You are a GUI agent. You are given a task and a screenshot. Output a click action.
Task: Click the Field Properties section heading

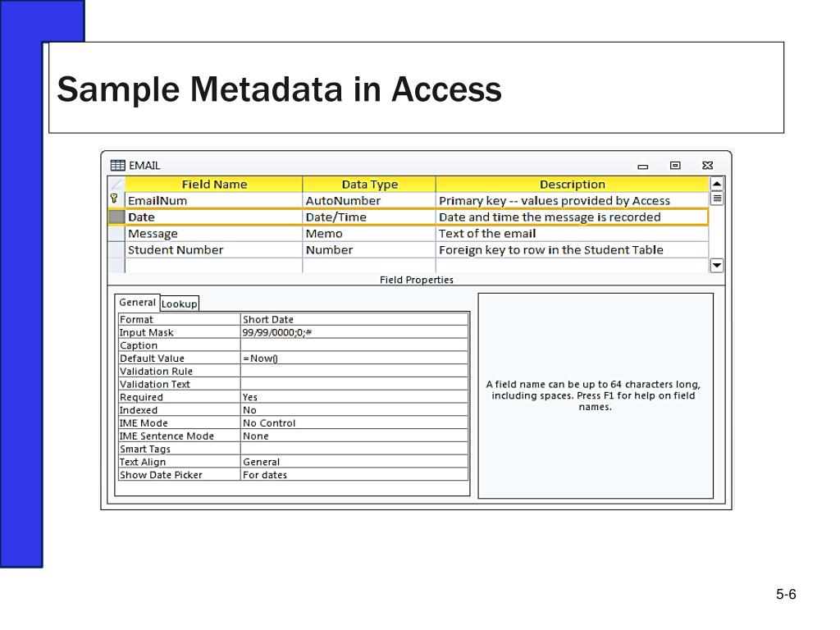tap(416, 280)
